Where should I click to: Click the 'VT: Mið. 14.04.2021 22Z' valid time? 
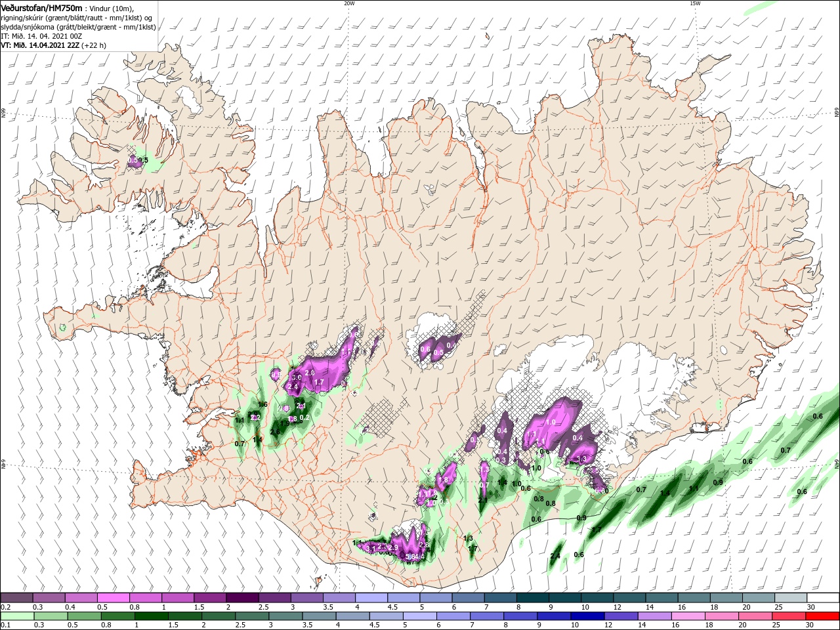click(x=40, y=45)
